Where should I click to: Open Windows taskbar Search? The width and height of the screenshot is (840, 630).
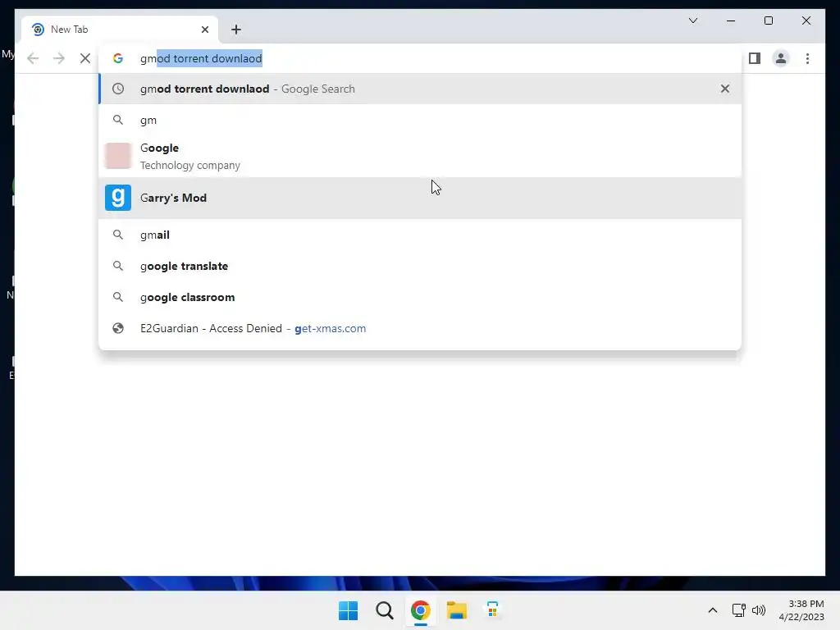[385, 610]
